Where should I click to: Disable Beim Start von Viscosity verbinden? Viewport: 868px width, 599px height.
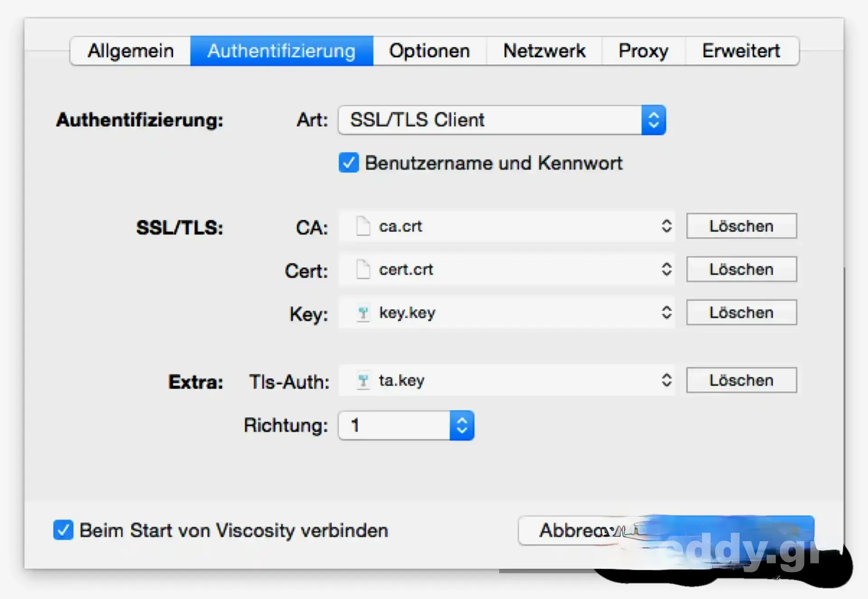[63, 530]
